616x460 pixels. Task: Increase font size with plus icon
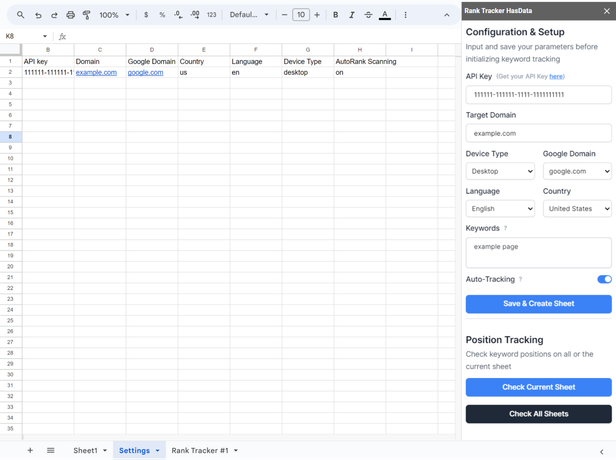pos(317,15)
